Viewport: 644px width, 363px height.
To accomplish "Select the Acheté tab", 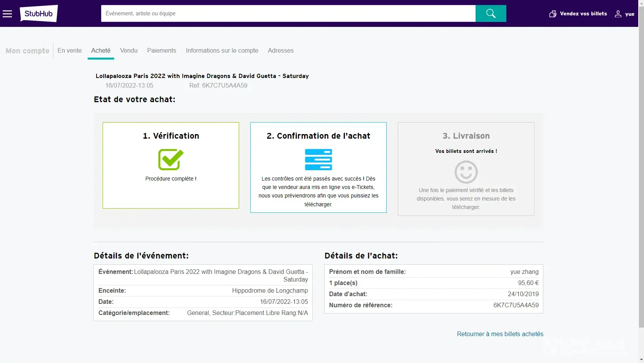I will [101, 50].
